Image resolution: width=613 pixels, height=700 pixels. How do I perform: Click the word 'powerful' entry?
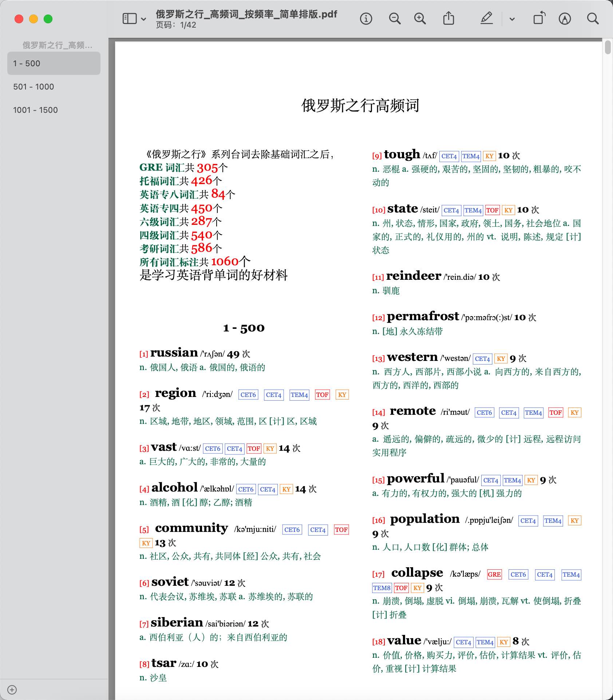pyautogui.click(x=416, y=479)
